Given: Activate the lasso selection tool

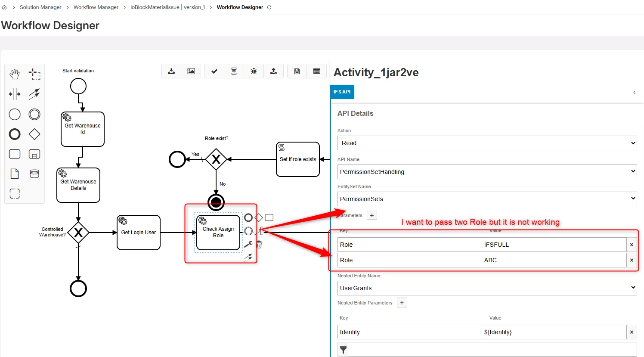Looking at the screenshot, I should click(x=34, y=74).
